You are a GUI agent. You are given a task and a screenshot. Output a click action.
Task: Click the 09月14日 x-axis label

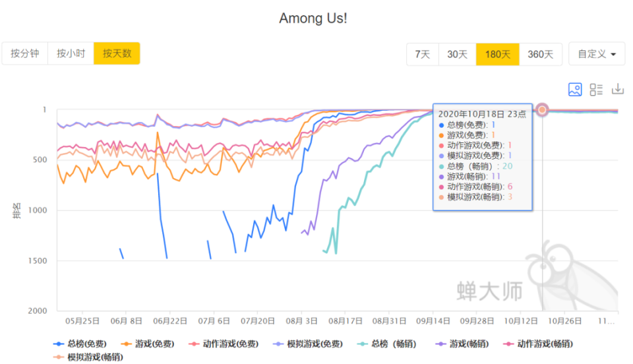[433, 321]
